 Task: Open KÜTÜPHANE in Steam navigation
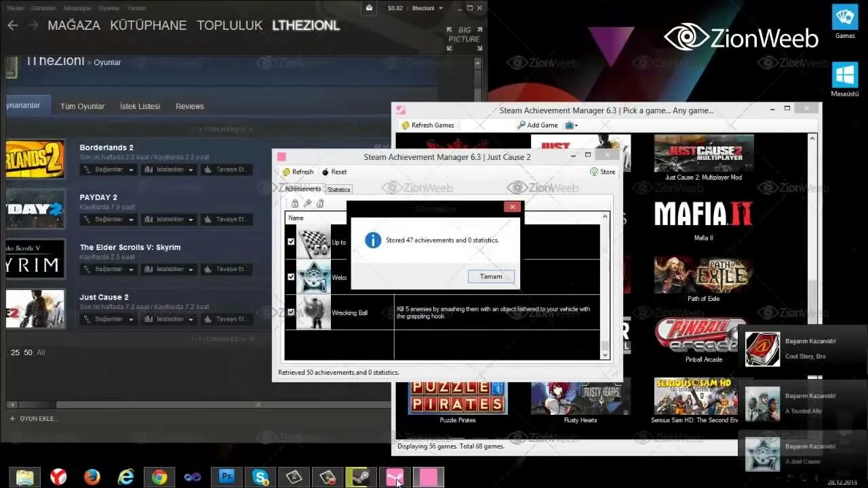[x=149, y=25]
